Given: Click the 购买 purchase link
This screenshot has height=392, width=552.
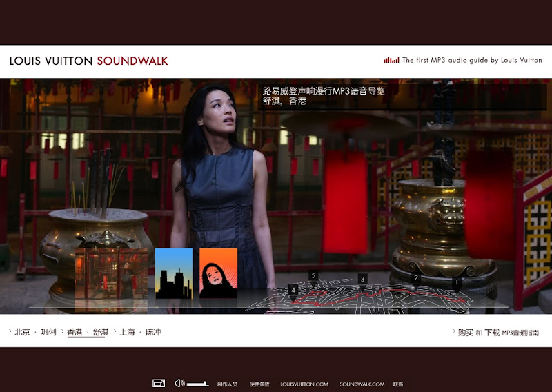Looking at the screenshot, I should [466, 332].
